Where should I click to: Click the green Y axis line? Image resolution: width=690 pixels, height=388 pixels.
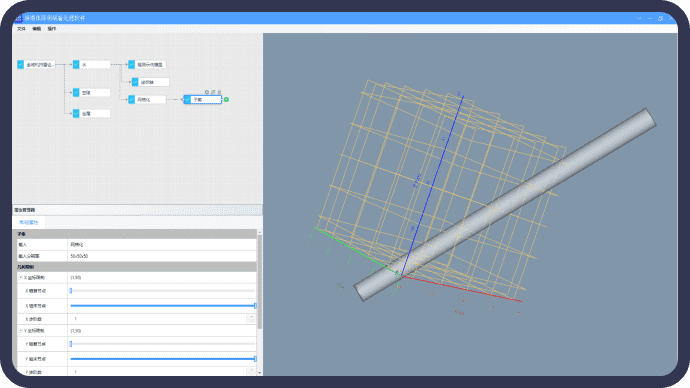click(x=357, y=252)
